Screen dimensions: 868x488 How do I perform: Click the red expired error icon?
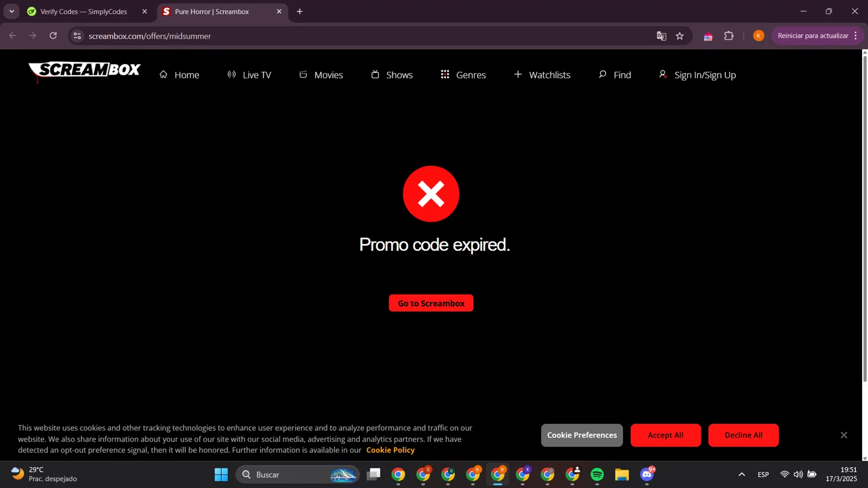(x=431, y=194)
